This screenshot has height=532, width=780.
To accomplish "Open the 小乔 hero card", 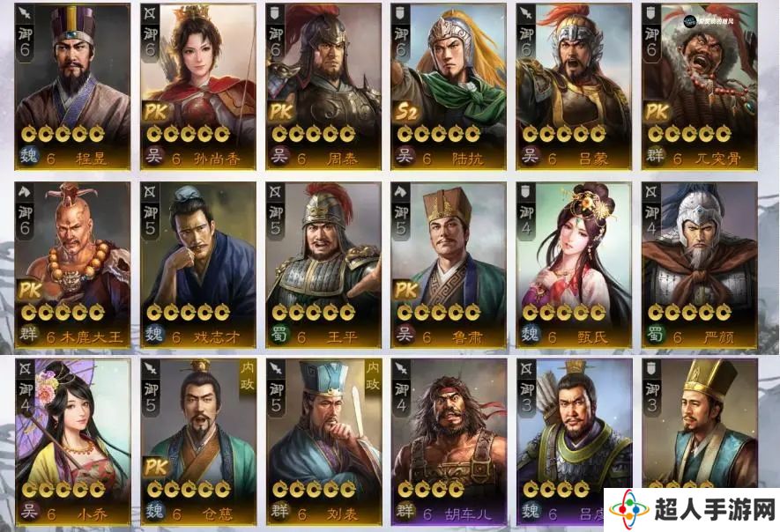I will pyautogui.click(x=72, y=441).
